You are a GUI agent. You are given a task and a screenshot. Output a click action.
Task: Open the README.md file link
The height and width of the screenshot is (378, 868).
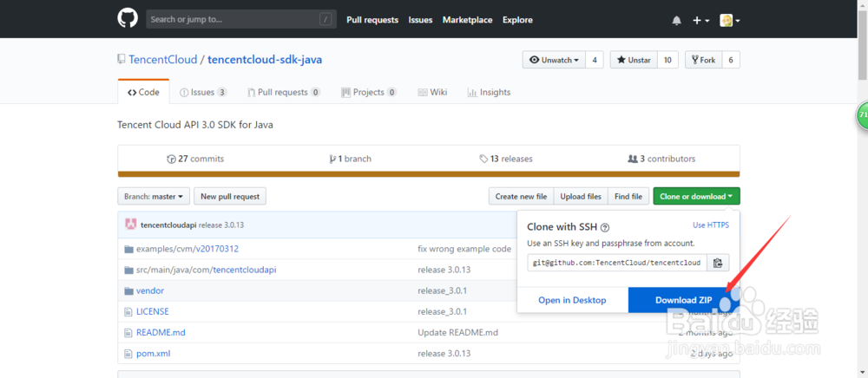(161, 332)
